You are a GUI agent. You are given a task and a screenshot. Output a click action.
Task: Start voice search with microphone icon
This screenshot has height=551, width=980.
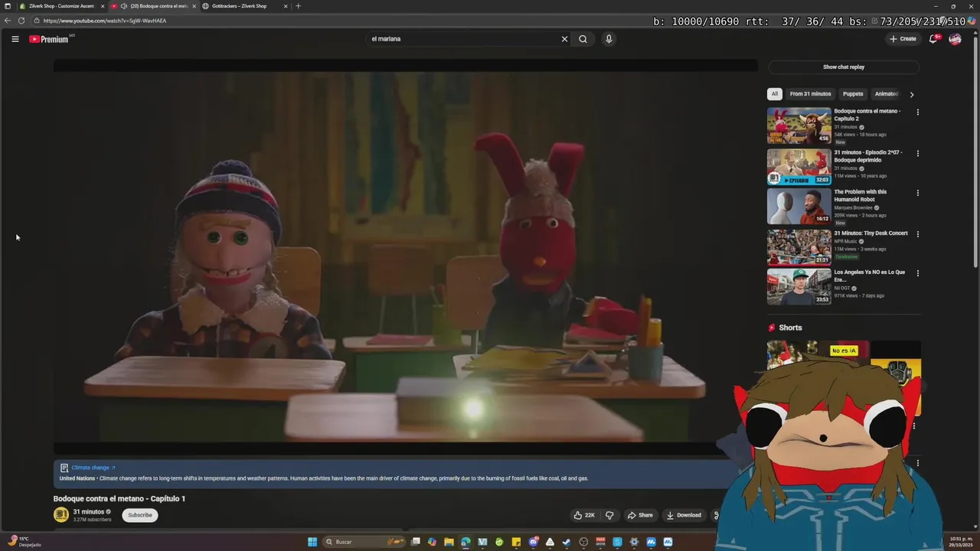pos(609,39)
